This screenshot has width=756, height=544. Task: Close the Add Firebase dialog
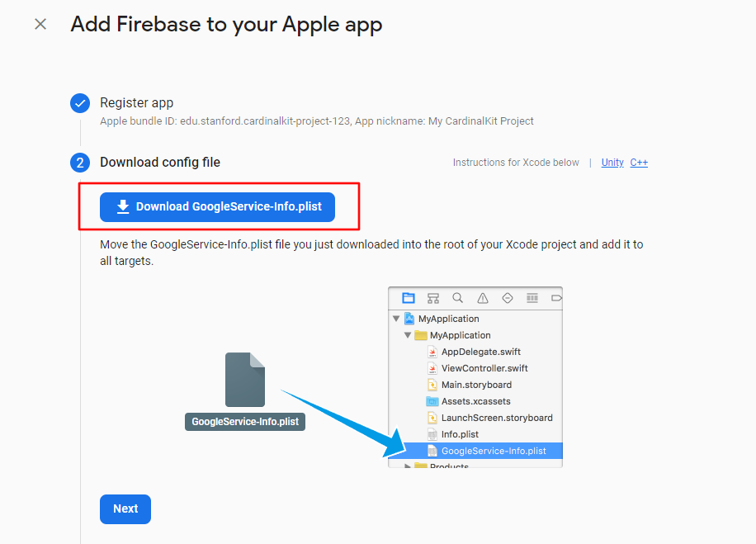tap(40, 24)
